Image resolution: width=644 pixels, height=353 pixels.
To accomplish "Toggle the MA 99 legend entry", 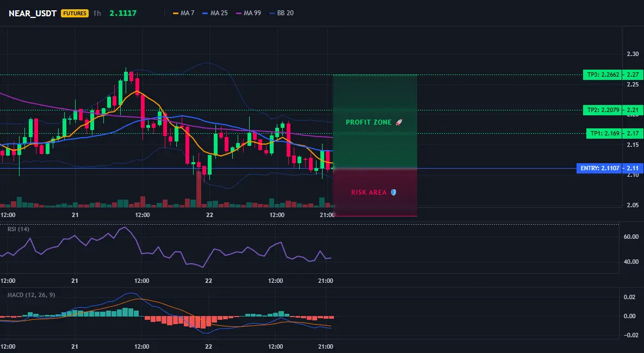I will coord(248,13).
